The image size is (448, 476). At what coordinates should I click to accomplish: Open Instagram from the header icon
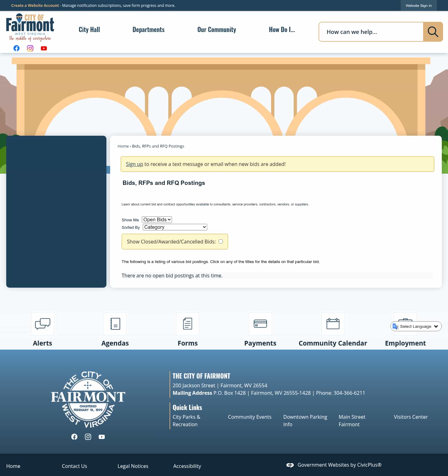coord(30,48)
